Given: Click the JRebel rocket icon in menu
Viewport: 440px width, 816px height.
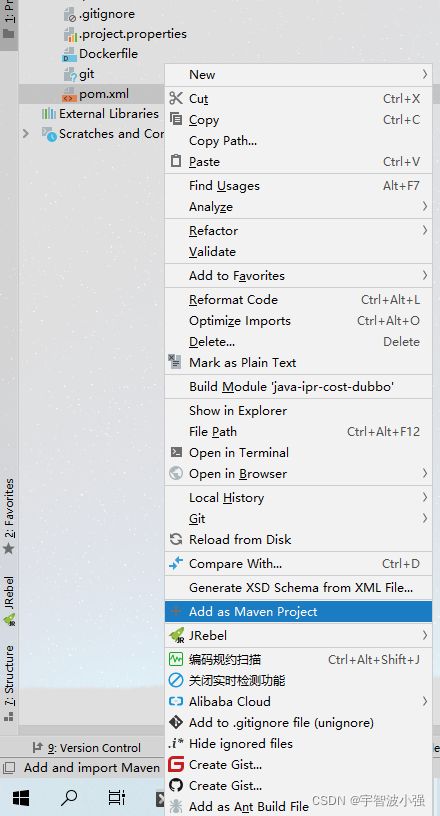Looking at the screenshot, I should (x=176, y=635).
